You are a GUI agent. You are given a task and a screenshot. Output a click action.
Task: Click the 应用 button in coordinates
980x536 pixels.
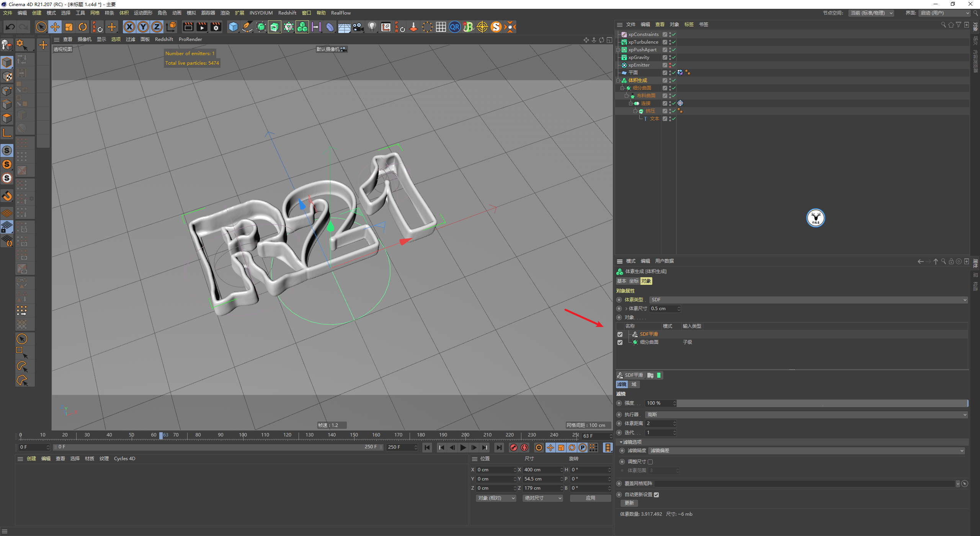coord(590,498)
